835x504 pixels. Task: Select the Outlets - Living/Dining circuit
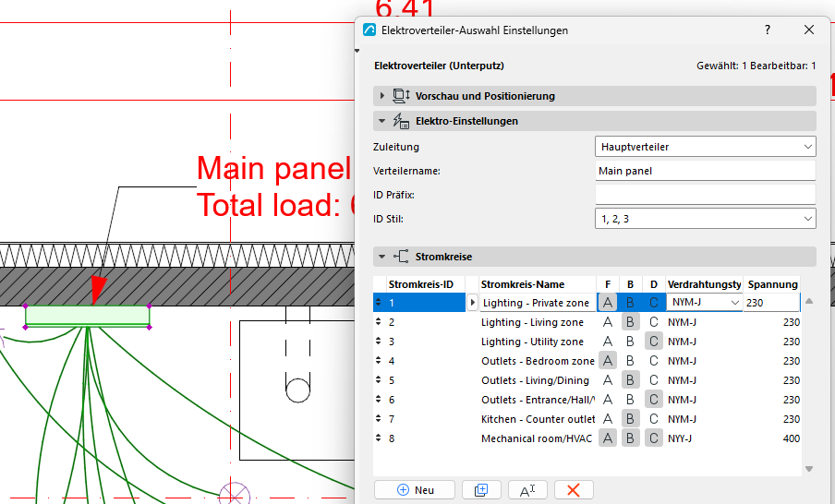(587, 380)
